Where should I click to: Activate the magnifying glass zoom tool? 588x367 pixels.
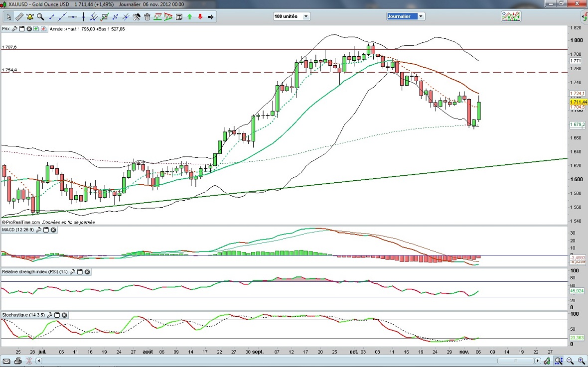40,17
